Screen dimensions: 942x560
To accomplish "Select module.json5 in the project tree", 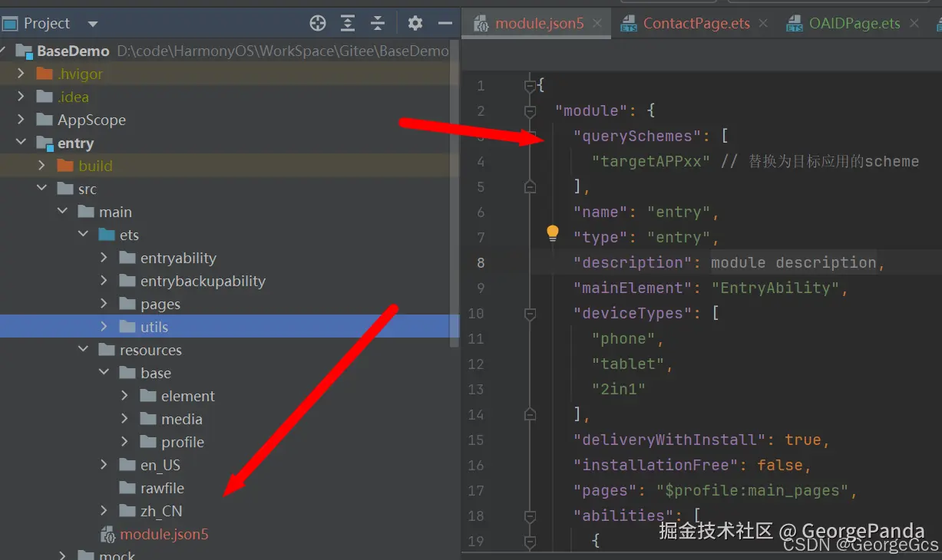I will 164,534.
